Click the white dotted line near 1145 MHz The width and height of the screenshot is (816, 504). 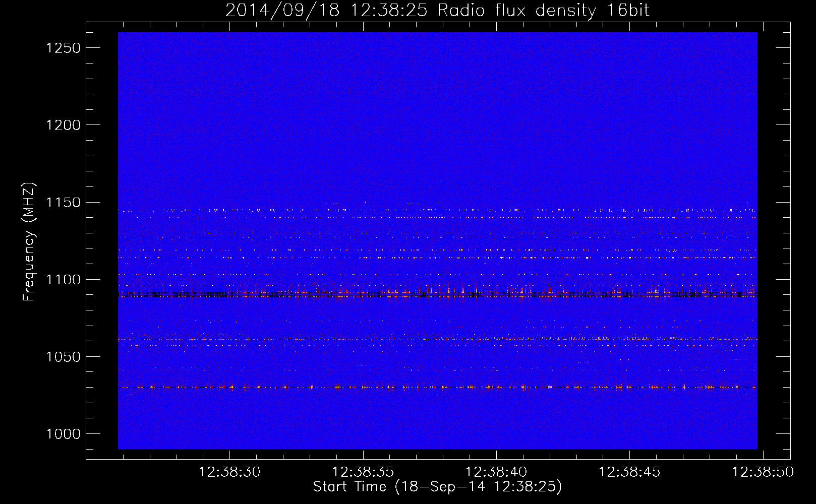click(437, 210)
